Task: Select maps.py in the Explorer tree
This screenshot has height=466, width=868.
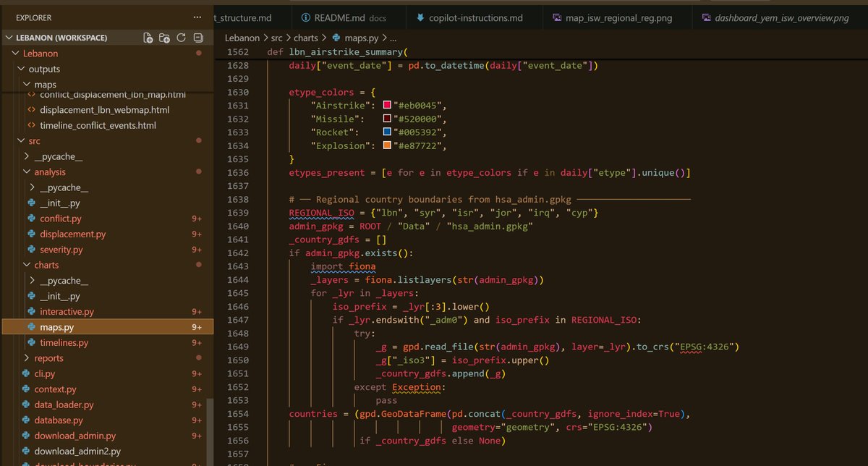Action: (108, 327)
